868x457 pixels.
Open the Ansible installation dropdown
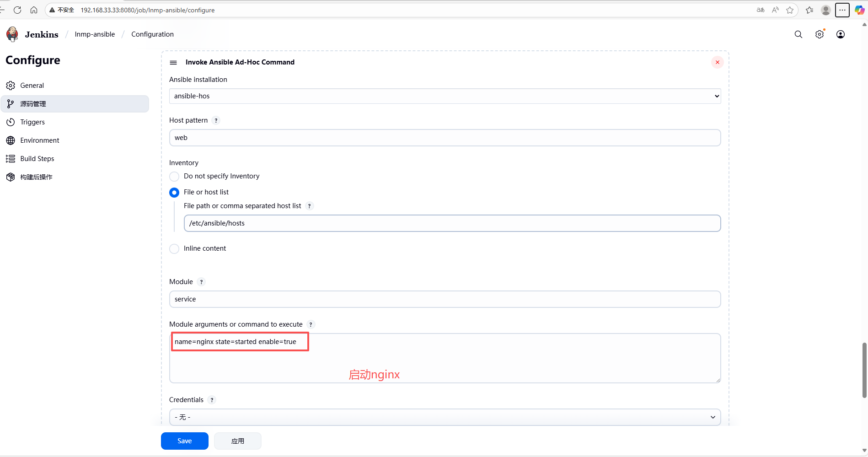[445, 96]
